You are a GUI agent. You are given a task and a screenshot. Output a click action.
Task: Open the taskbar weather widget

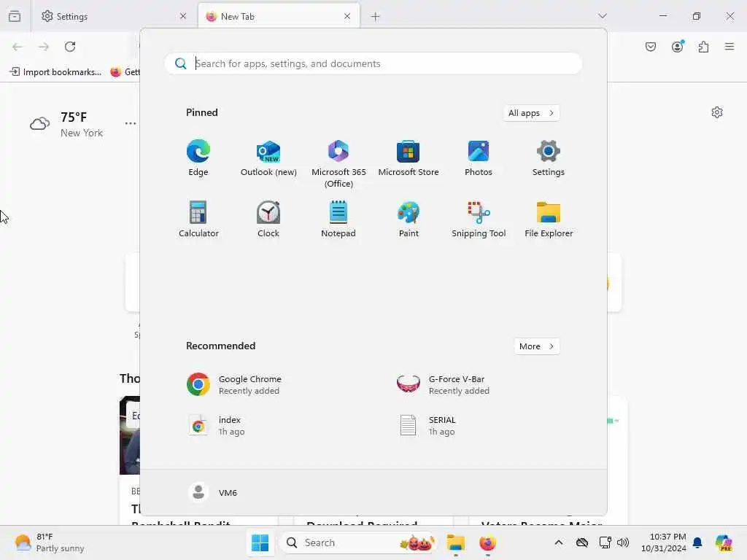(x=49, y=542)
